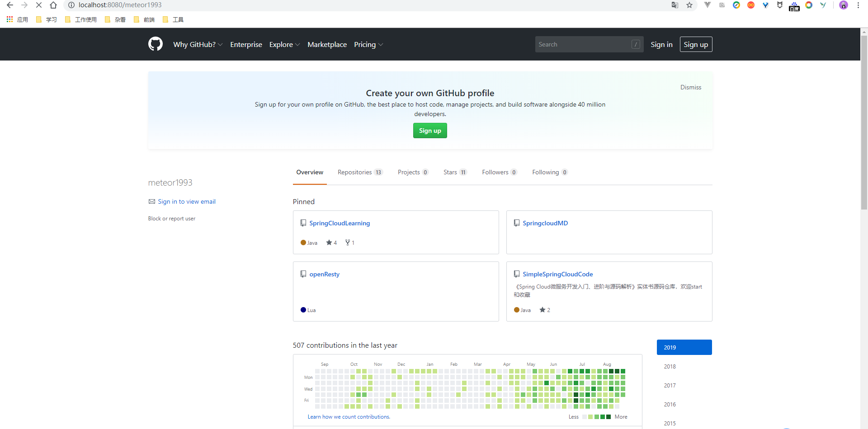
Task: Click the page vertical scrollbar thumb
Action: [864, 122]
